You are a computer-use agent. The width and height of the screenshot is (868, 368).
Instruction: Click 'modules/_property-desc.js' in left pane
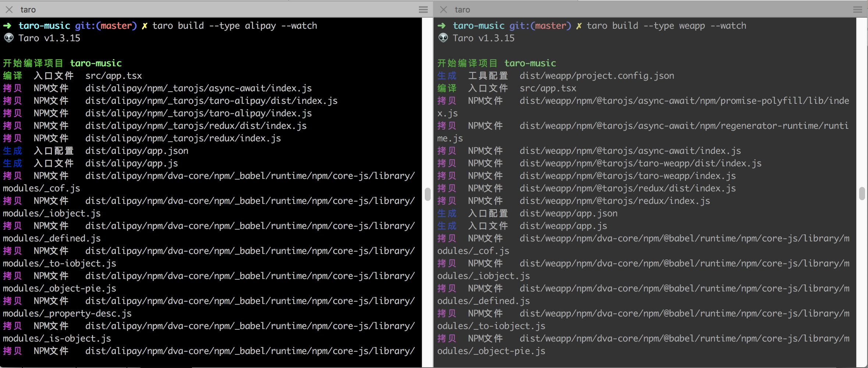pyautogui.click(x=67, y=314)
